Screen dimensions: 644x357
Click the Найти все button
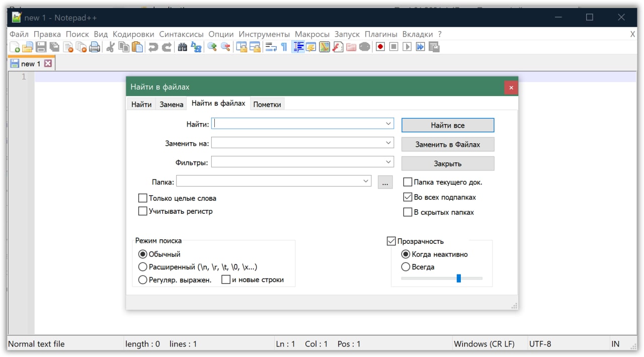coord(448,125)
